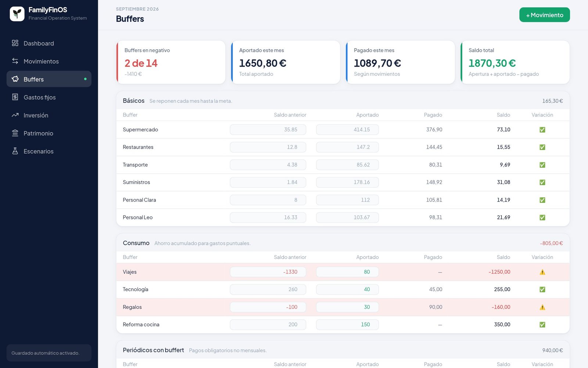
Task: Open Gastos fijos section
Action: pyautogui.click(x=49, y=97)
